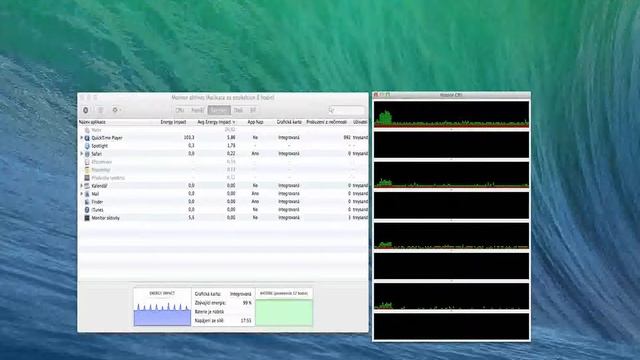The image size is (640, 360).
Task: Select the Spotlight process name
Action: pyautogui.click(x=100, y=146)
